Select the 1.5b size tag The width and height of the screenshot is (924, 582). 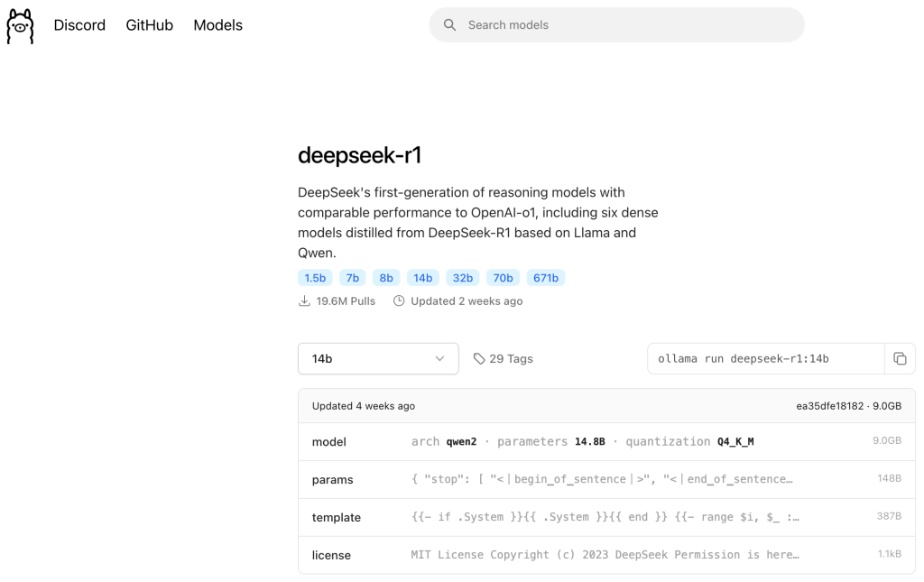click(x=315, y=278)
